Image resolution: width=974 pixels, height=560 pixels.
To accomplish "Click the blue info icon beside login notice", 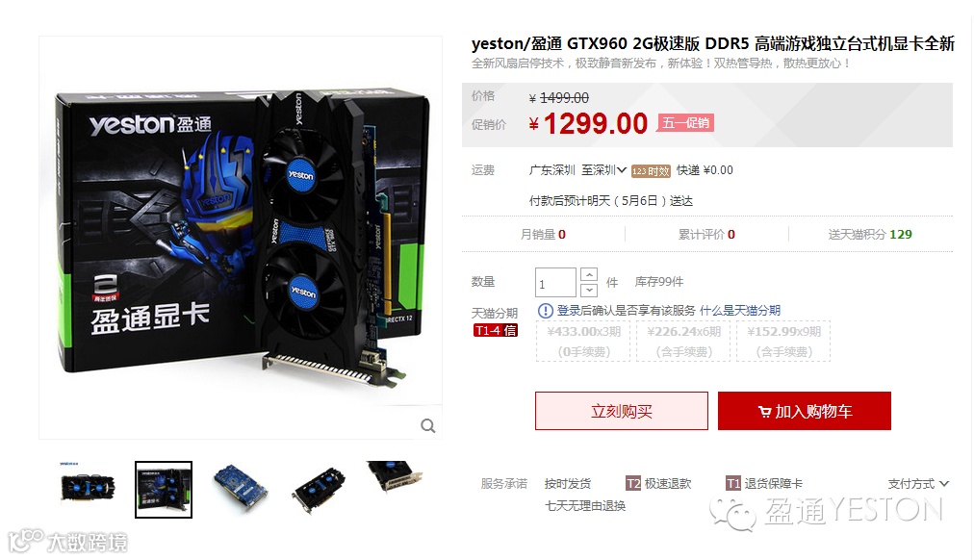I will 545,311.
